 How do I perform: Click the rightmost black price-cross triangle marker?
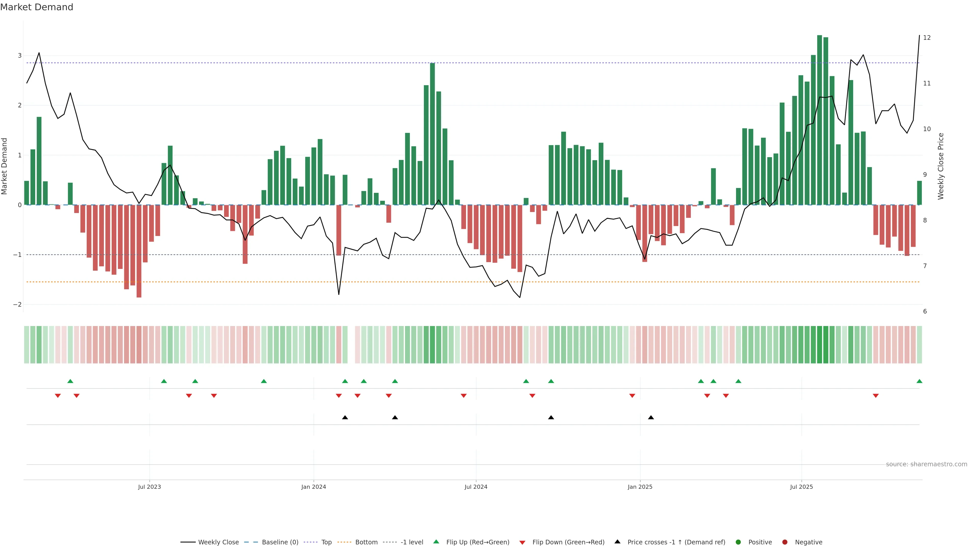[651, 418]
